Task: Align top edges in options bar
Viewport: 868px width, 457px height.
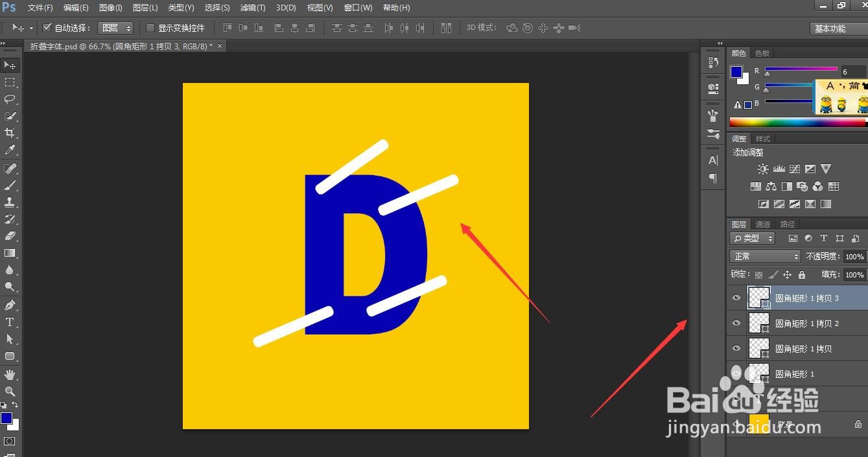Action: [227, 28]
